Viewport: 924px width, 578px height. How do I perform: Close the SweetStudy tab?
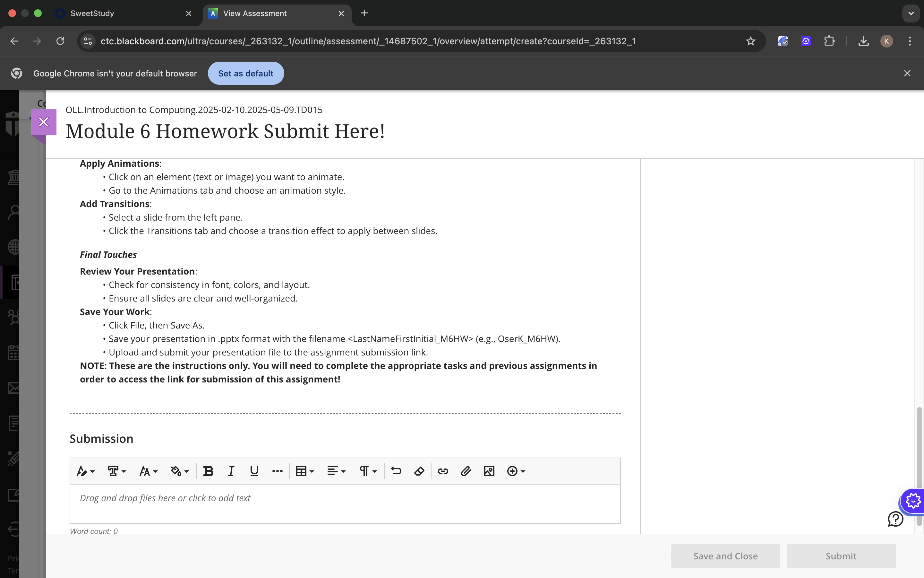coord(189,13)
